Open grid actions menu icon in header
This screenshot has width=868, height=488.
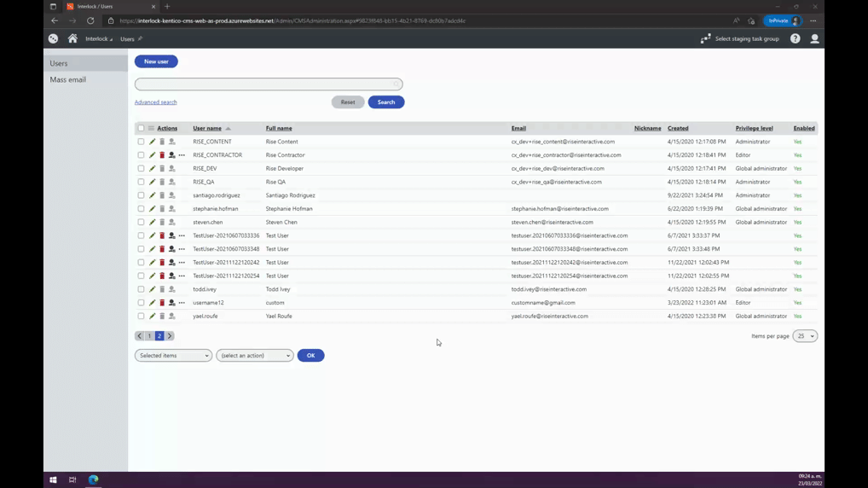[151, 128]
